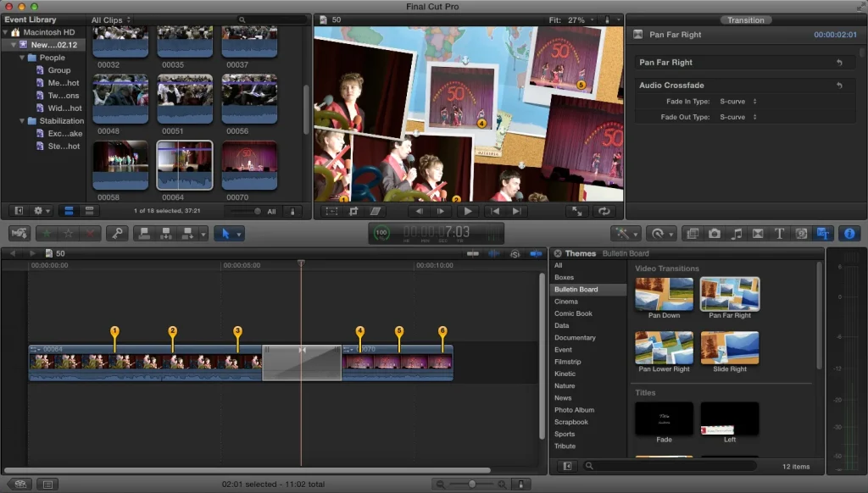
Task: Go to next edit in viewer
Action: pos(516,211)
